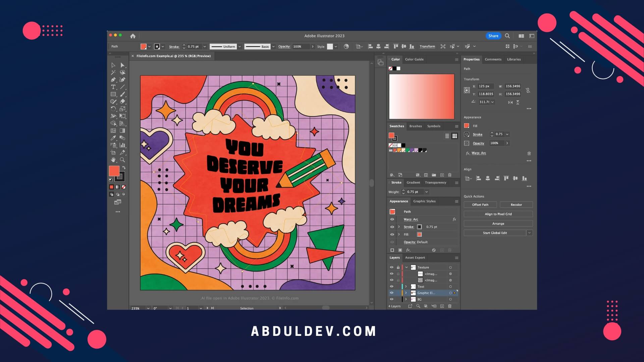The height and width of the screenshot is (362, 644).
Task: Expand the Texture layer group
Action: coord(407,267)
